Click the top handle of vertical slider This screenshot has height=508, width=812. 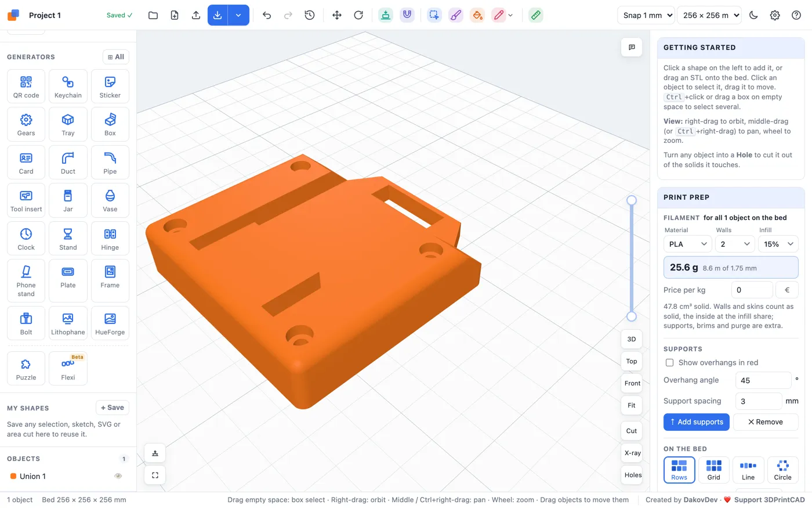coord(632,200)
